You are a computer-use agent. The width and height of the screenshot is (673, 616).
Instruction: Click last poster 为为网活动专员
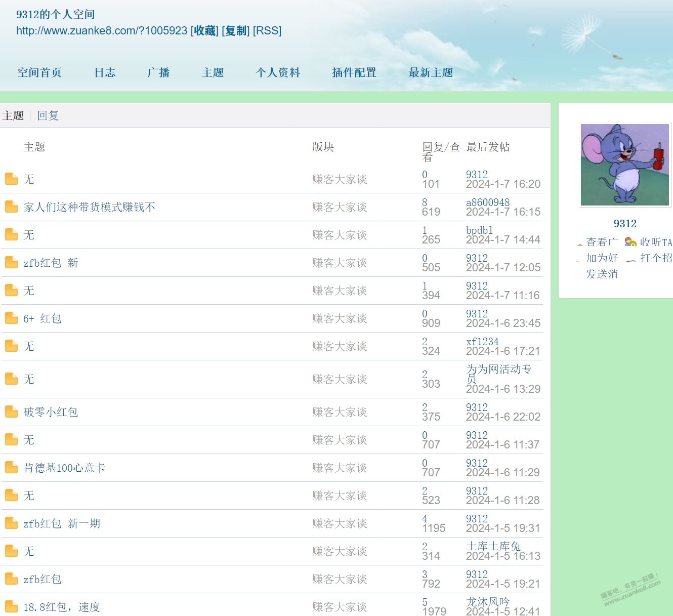click(x=499, y=374)
